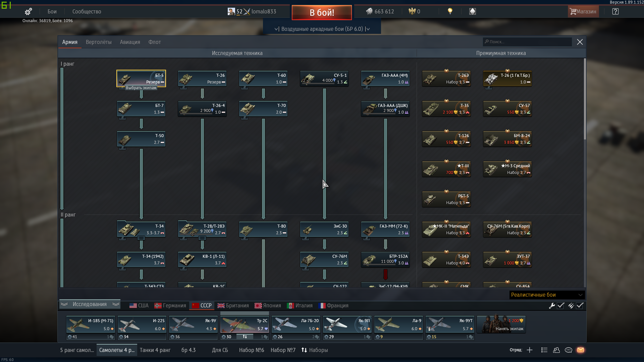Select the Т-60 tank card
Screen dimensions: 644x362
pyautogui.click(x=263, y=78)
